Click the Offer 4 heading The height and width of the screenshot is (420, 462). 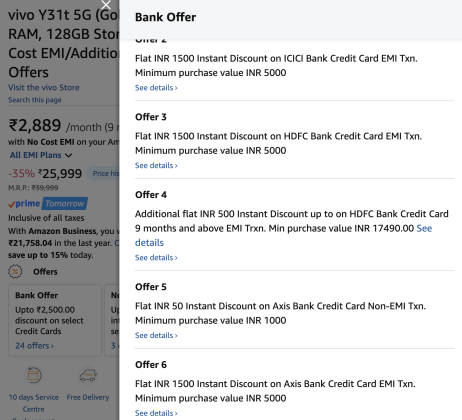[x=151, y=195]
